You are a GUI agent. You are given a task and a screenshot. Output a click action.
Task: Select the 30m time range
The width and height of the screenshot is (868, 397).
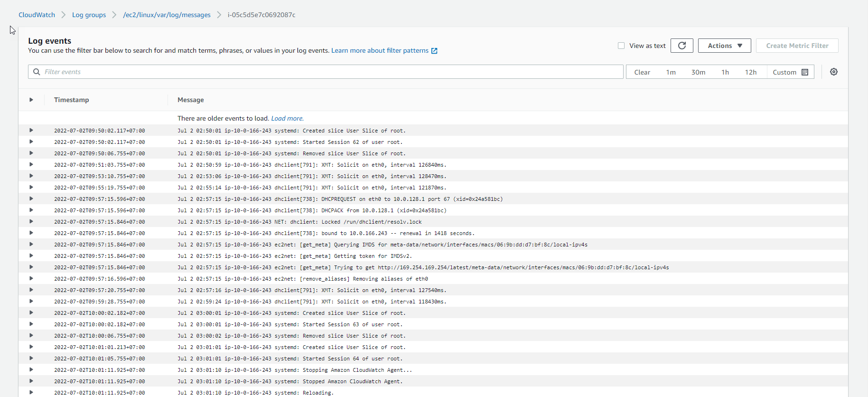pyautogui.click(x=698, y=72)
